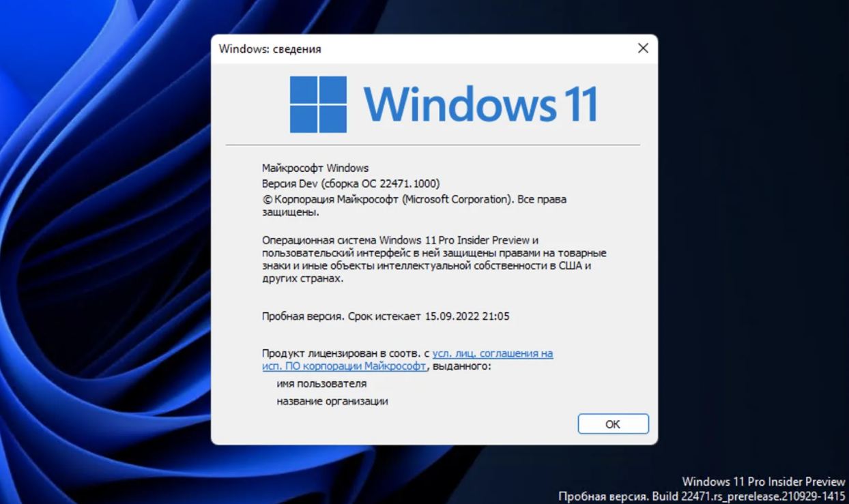Close the Windows: сведения dialog

tap(642, 48)
